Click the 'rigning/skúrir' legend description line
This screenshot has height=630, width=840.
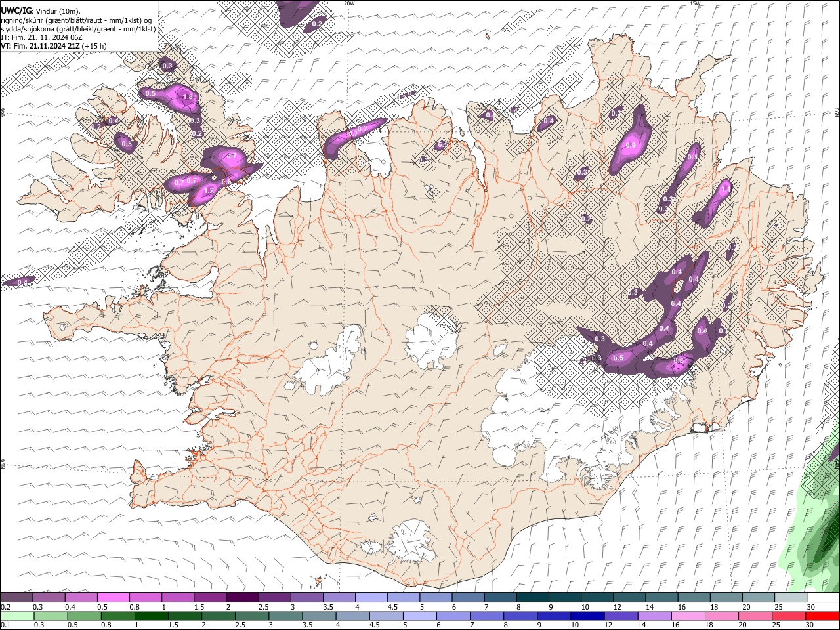pyautogui.click(x=76, y=20)
